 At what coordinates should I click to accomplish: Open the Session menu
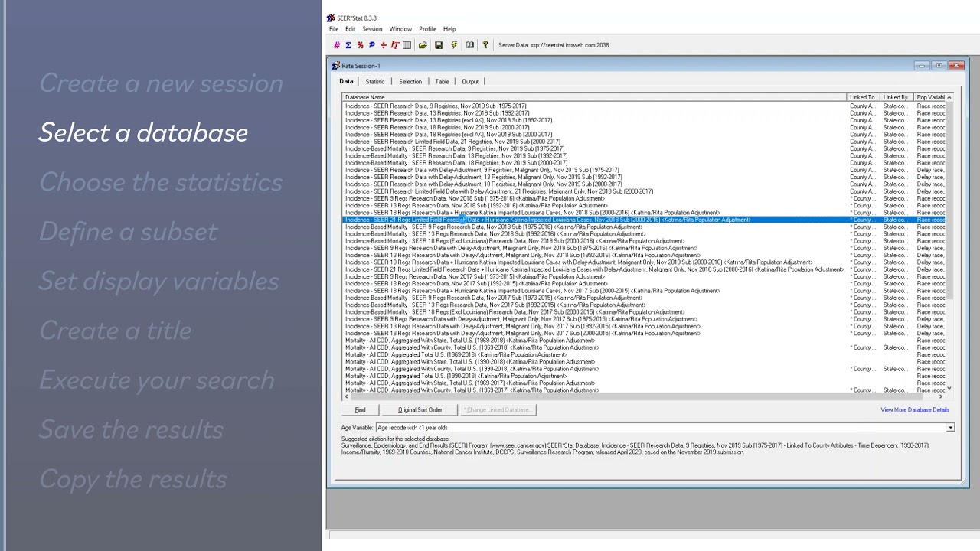372,29
